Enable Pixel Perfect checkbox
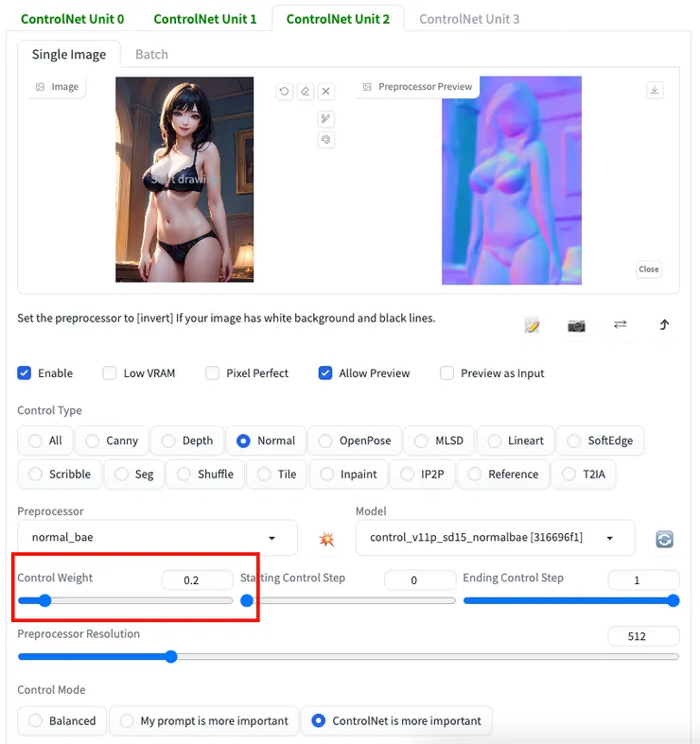This screenshot has width=700, height=744. [x=212, y=373]
